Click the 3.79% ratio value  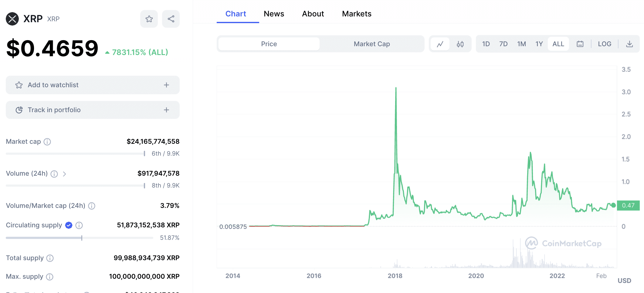coord(170,206)
